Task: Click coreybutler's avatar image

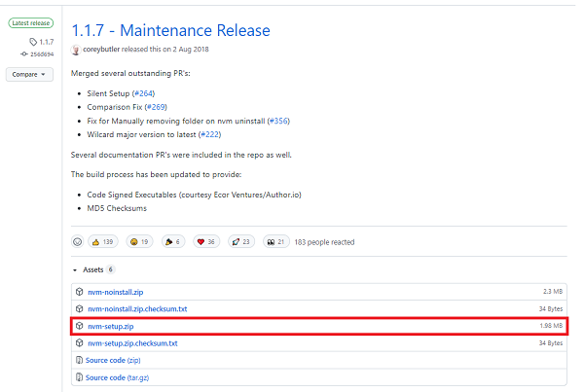Action: (76, 49)
